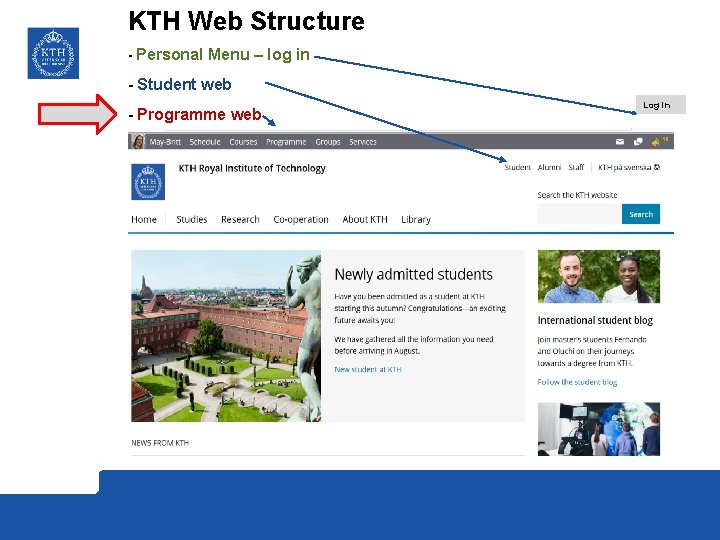This screenshot has height=540, width=720.
Task: Open the About KTH tab
Action: pos(365,219)
